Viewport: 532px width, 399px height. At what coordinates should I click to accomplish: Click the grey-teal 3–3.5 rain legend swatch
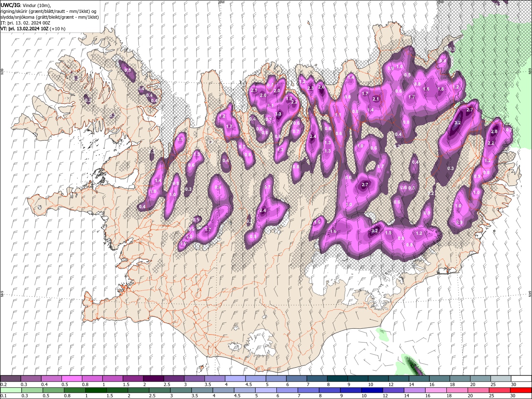181,390
